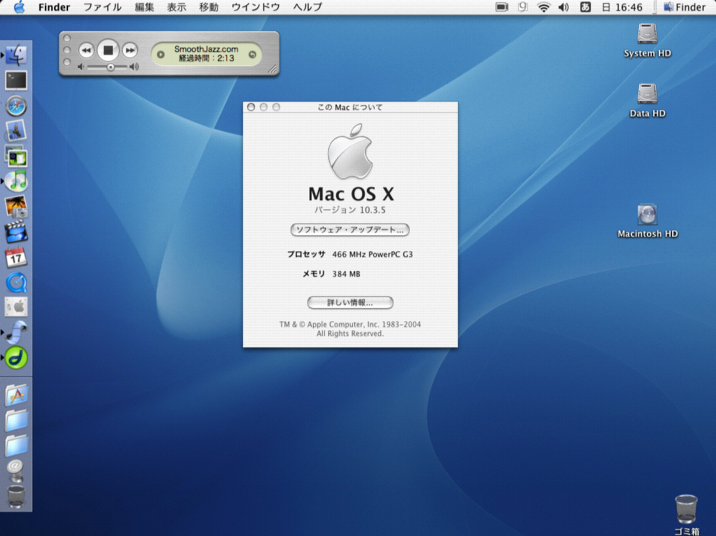Screen dimensions: 716x536
Task: Click SmoothJazz.com title in iTunes display
Action: pyautogui.click(x=206, y=49)
